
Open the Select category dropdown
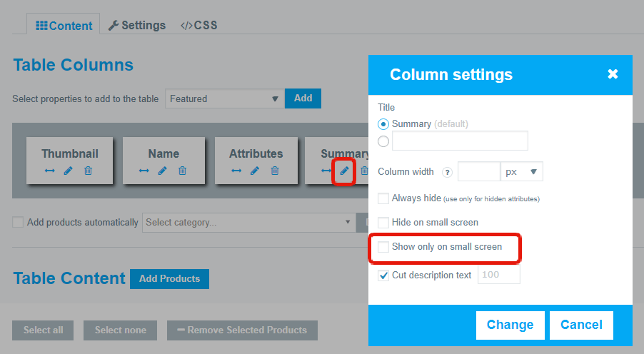pyautogui.click(x=249, y=222)
